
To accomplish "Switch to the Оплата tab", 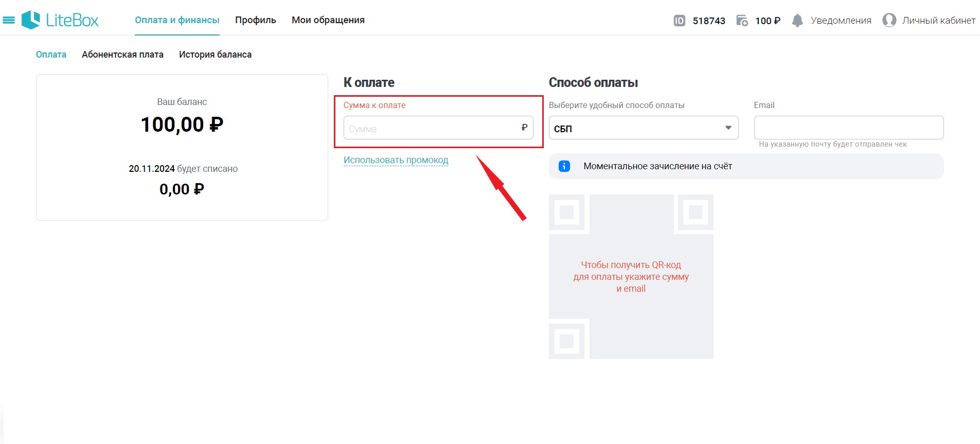I will click(51, 55).
